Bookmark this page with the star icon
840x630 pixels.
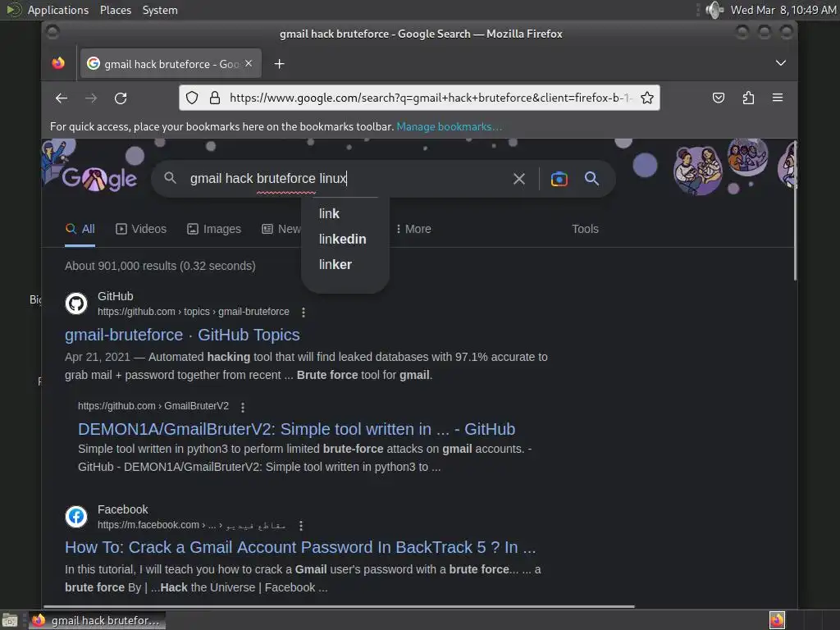(x=647, y=98)
